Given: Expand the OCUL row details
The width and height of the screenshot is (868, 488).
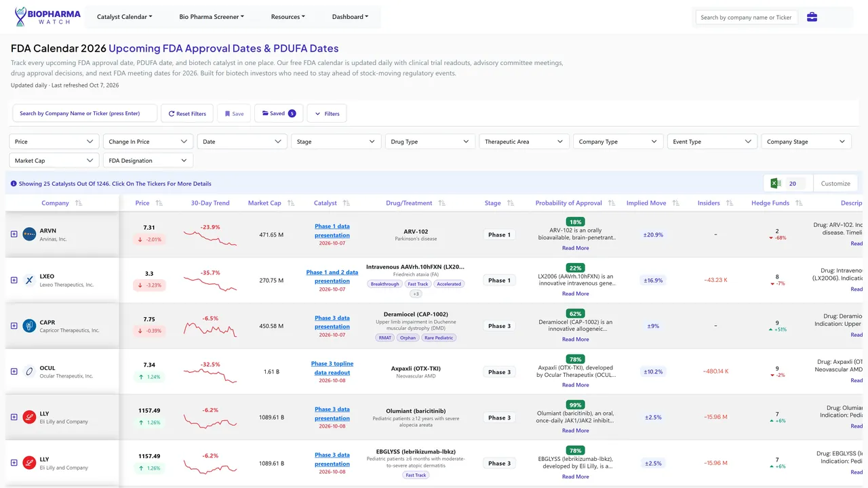Looking at the screenshot, I should click(14, 371).
